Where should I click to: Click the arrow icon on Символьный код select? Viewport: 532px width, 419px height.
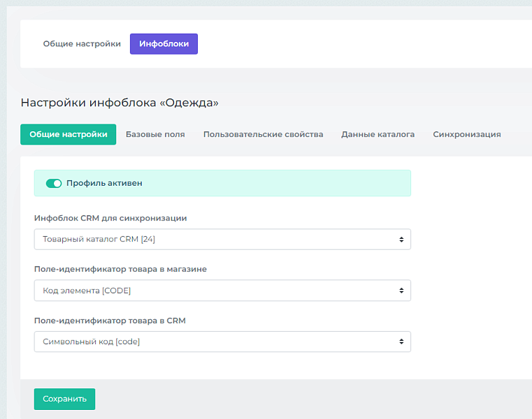tap(401, 341)
